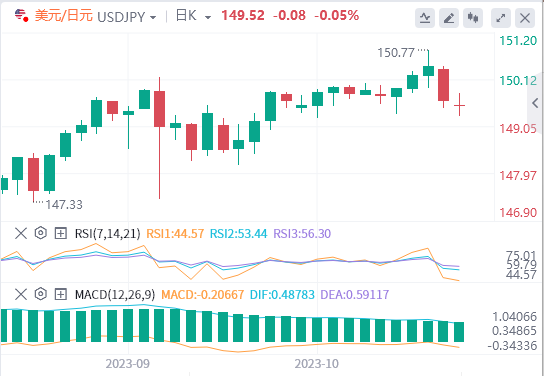Open the indicator line chart tool
The width and height of the screenshot is (544, 376).
[x=425, y=18]
